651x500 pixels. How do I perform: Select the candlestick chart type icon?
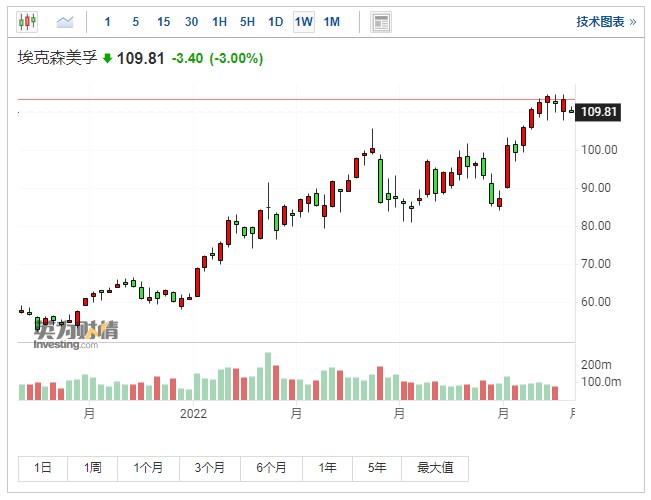click(x=28, y=21)
